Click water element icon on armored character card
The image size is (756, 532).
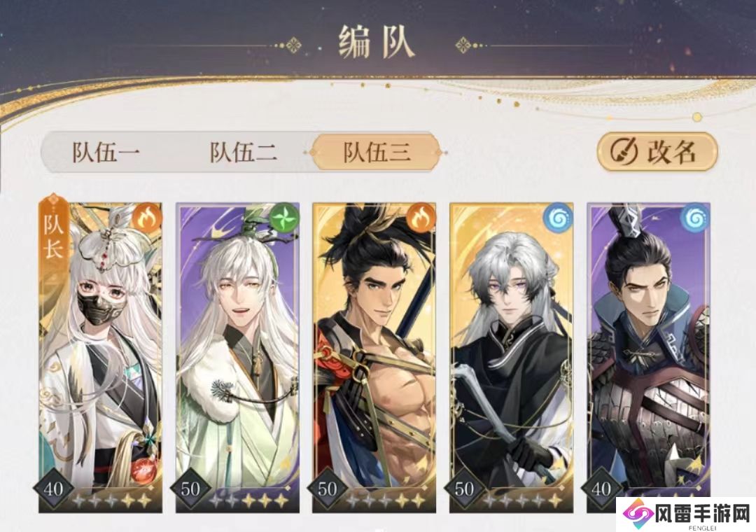pos(695,218)
